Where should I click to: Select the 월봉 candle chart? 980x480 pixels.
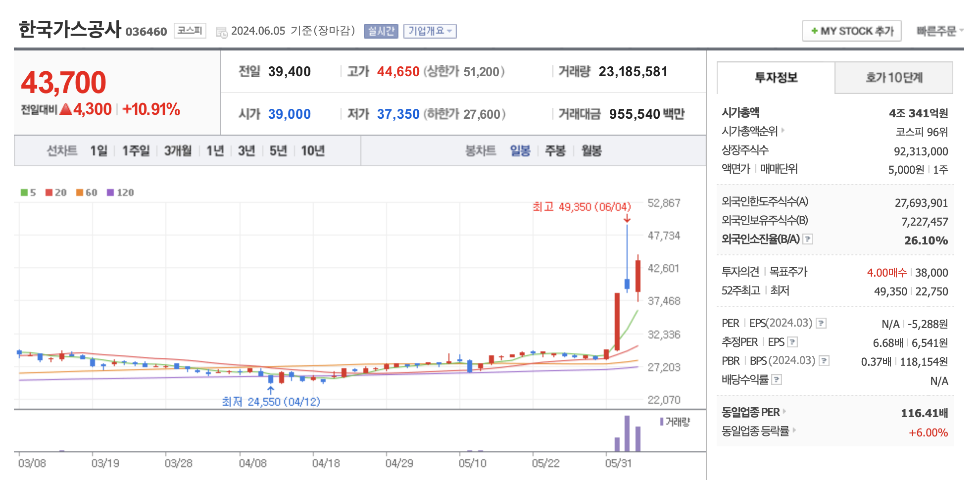(591, 150)
